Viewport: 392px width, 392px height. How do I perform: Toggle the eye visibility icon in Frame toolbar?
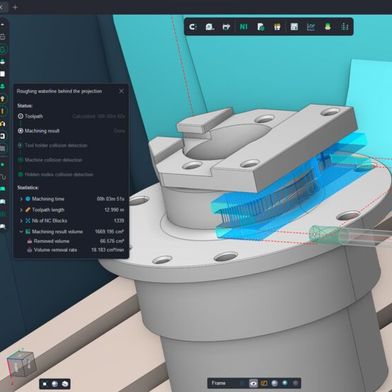[253, 384]
